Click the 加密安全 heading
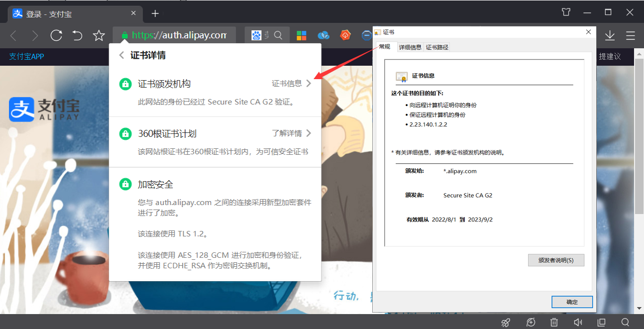This screenshot has width=644, height=329. (x=155, y=184)
